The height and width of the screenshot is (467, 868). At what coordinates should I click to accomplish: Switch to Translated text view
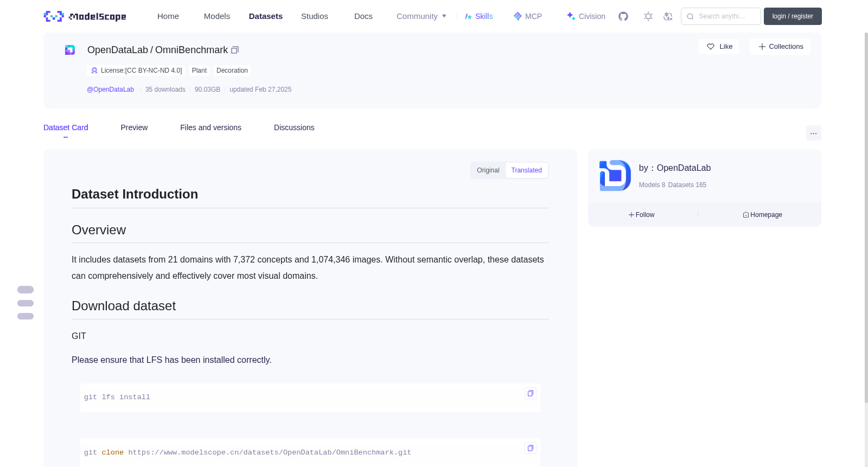point(526,170)
